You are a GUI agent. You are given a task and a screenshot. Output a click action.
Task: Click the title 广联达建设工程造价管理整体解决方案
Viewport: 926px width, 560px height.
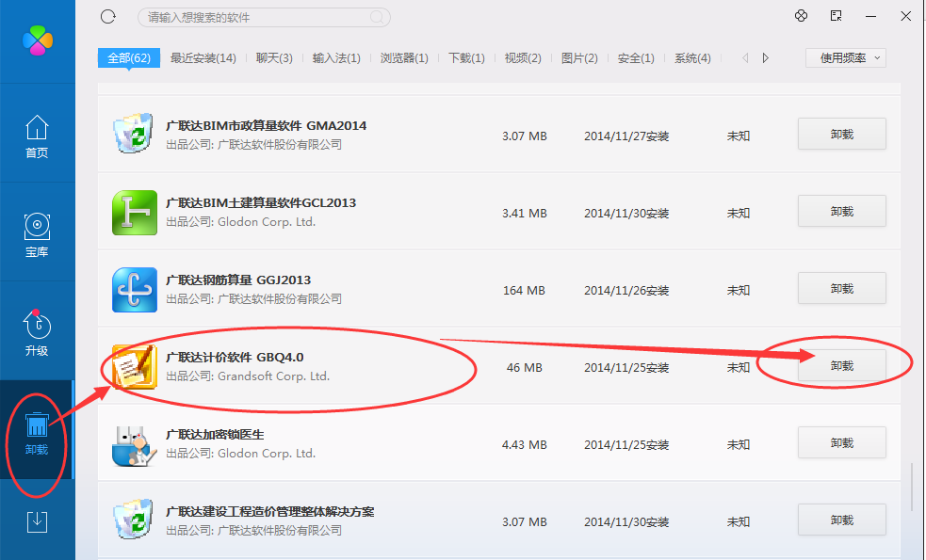click(x=269, y=512)
